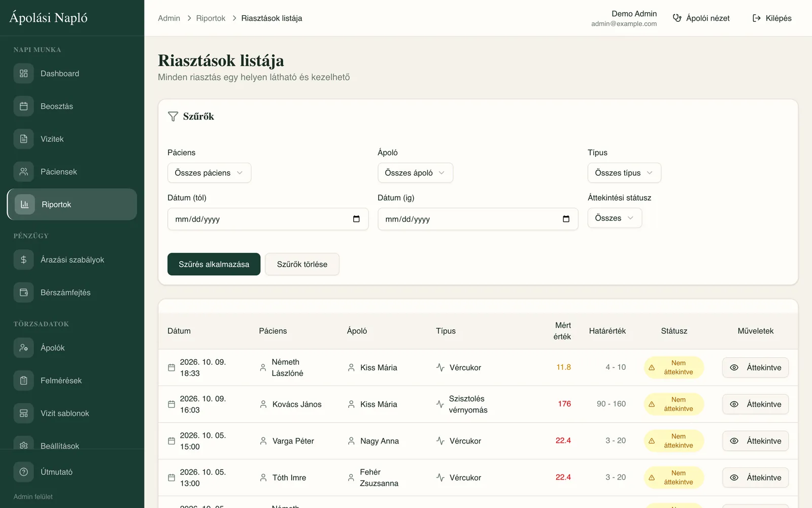Open Felmérések in the sidebar
Viewport: 812px width, 508px height.
[x=72, y=380]
